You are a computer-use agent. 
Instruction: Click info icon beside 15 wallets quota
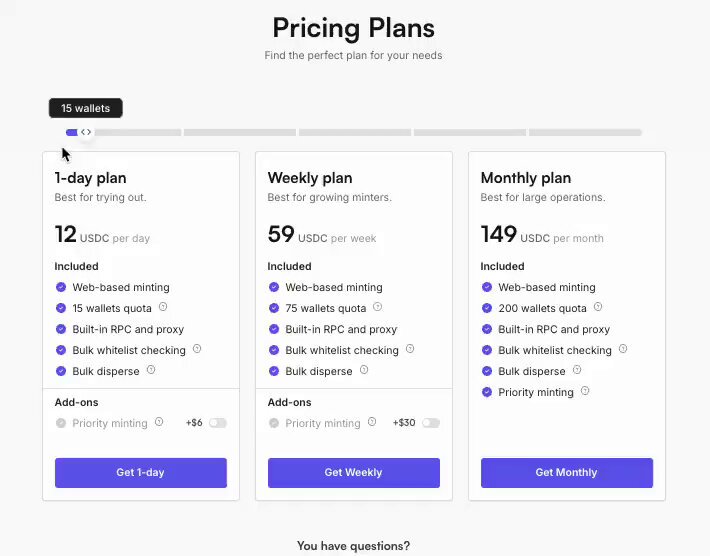(163, 307)
